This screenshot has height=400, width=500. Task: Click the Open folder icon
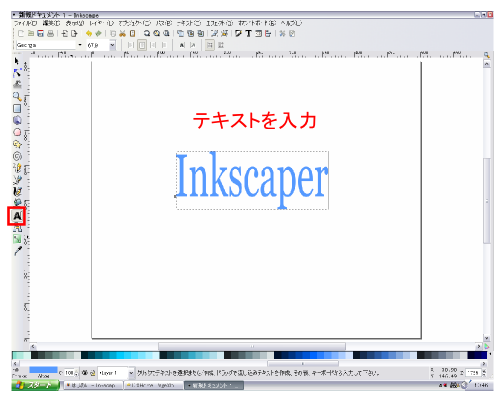31,33
